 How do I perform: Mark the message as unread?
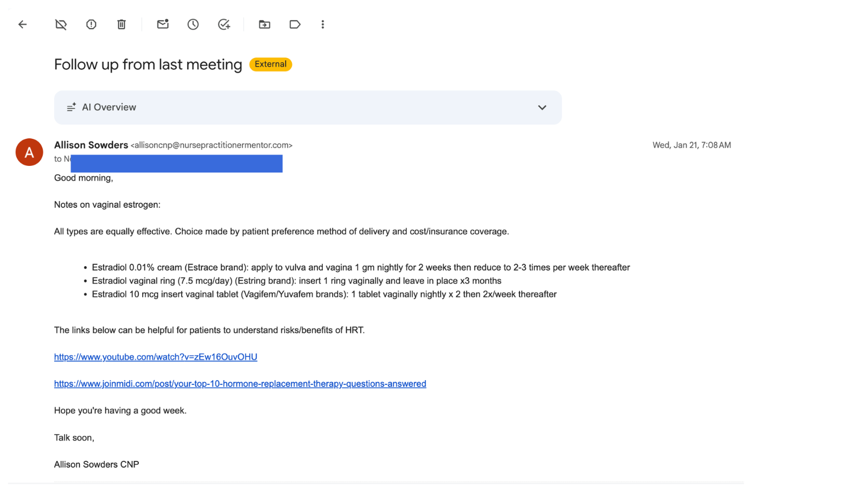[x=163, y=24]
